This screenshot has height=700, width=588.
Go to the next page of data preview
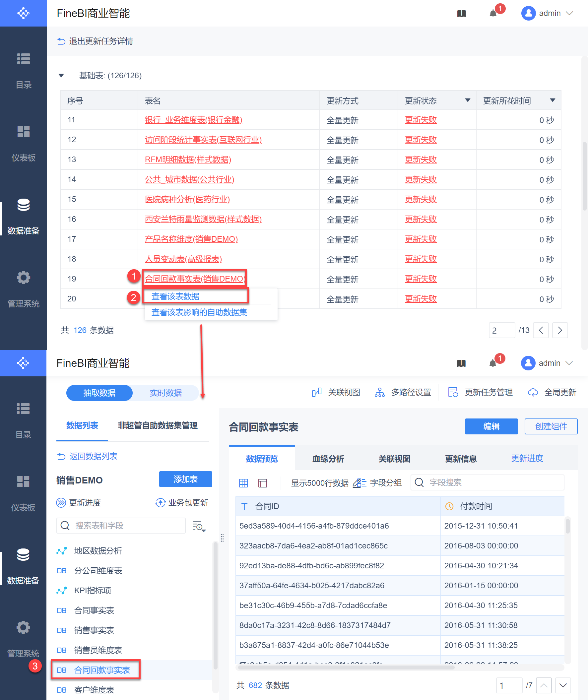563,685
